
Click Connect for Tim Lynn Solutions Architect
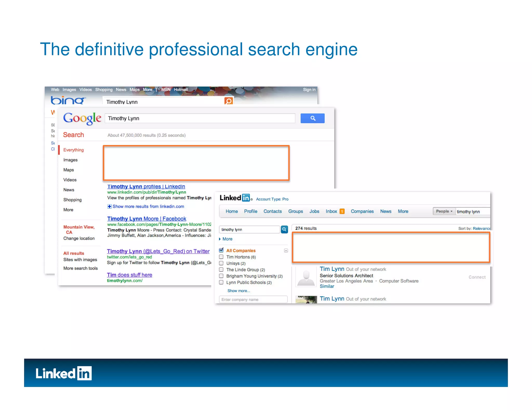(x=477, y=277)
